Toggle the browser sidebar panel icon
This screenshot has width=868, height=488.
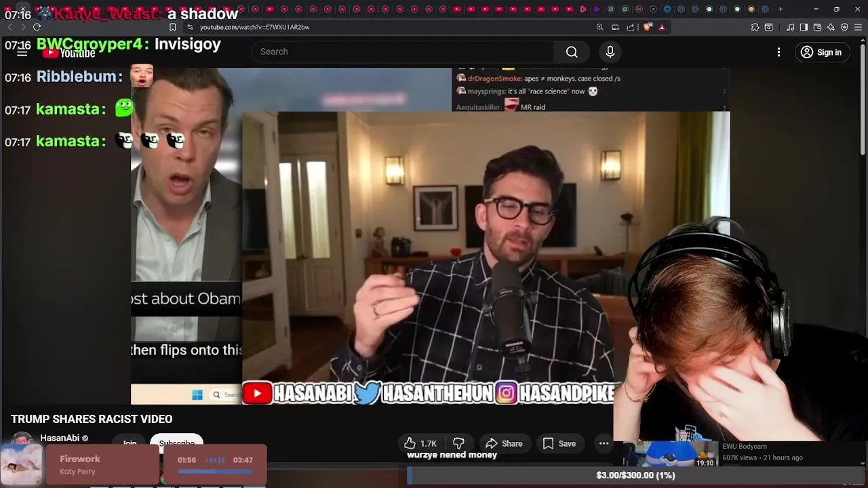coord(804,27)
